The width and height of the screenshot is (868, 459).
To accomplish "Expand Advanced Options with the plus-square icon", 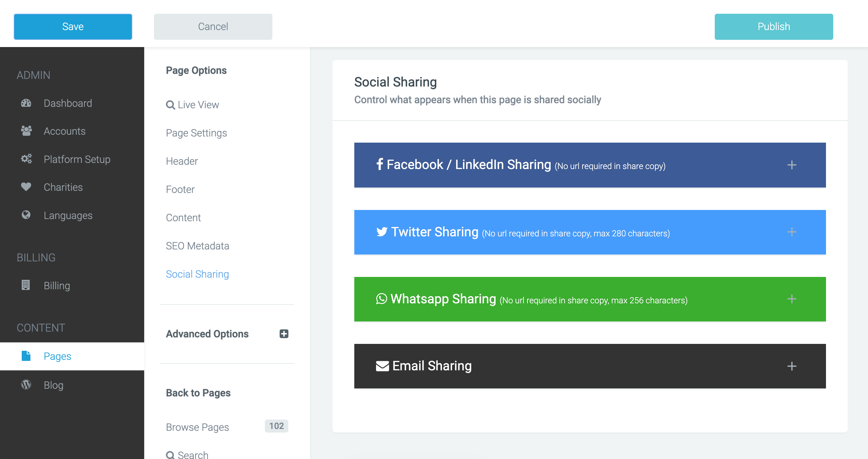I will [x=284, y=334].
